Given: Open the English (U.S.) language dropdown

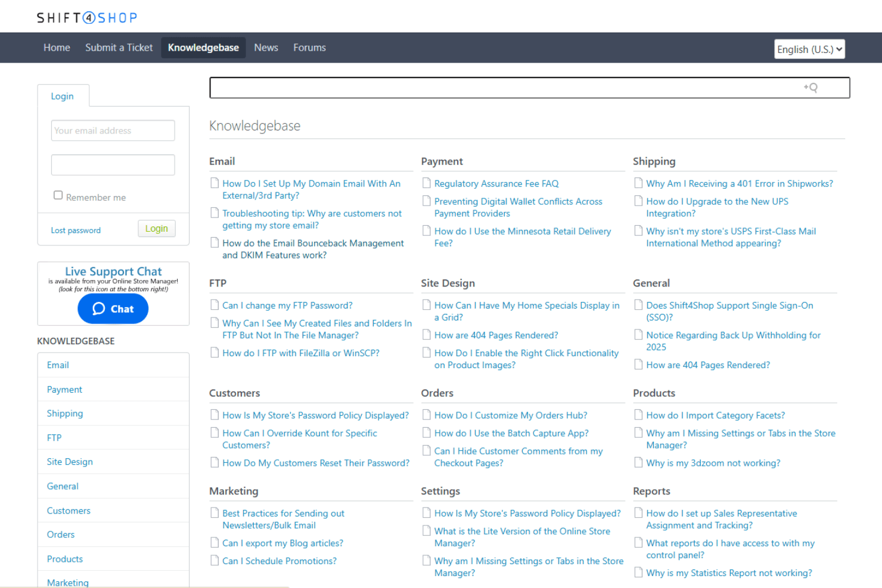Looking at the screenshot, I should tap(809, 49).
